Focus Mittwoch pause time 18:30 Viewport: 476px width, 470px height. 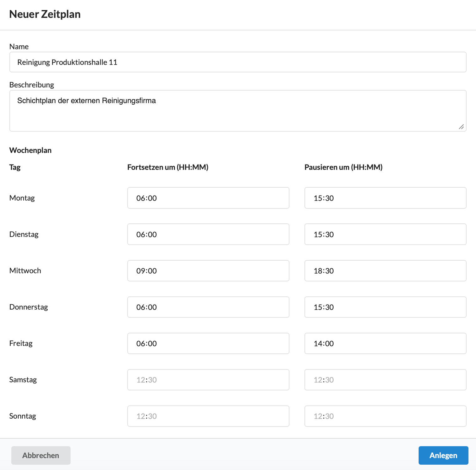coord(385,271)
